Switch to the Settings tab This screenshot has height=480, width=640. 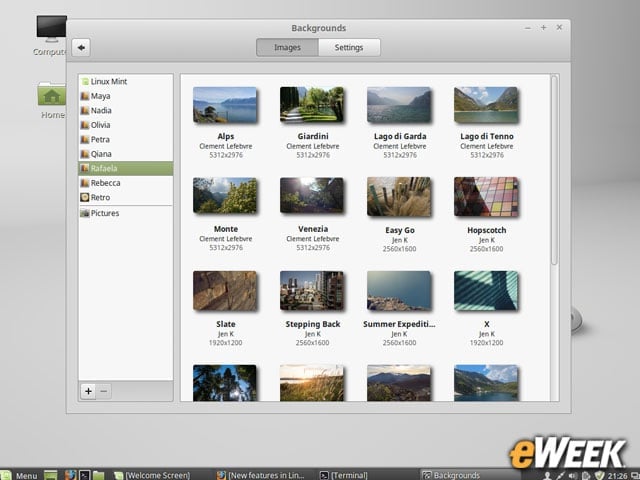coord(349,47)
